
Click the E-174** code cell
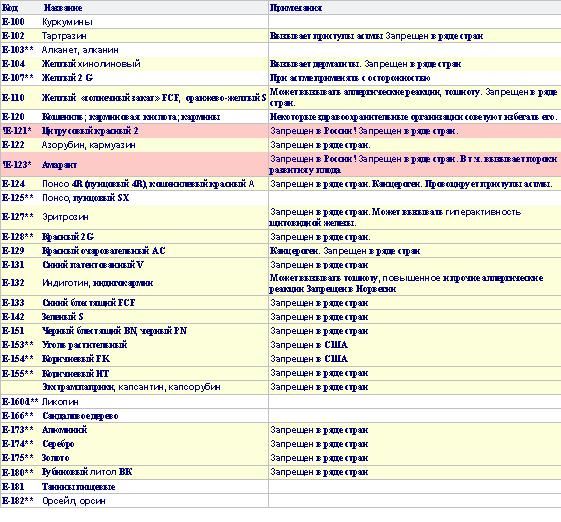tap(18, 444)
